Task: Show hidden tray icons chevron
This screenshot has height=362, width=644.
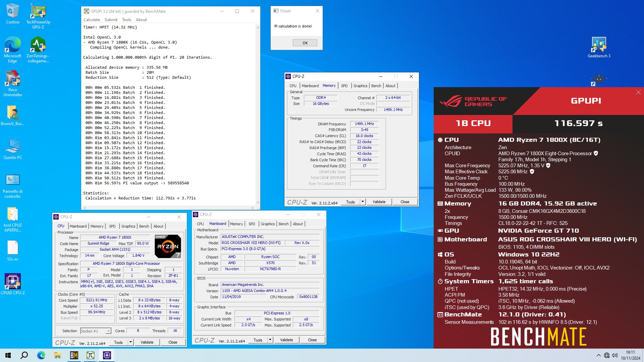Action: tap(598, 355)
